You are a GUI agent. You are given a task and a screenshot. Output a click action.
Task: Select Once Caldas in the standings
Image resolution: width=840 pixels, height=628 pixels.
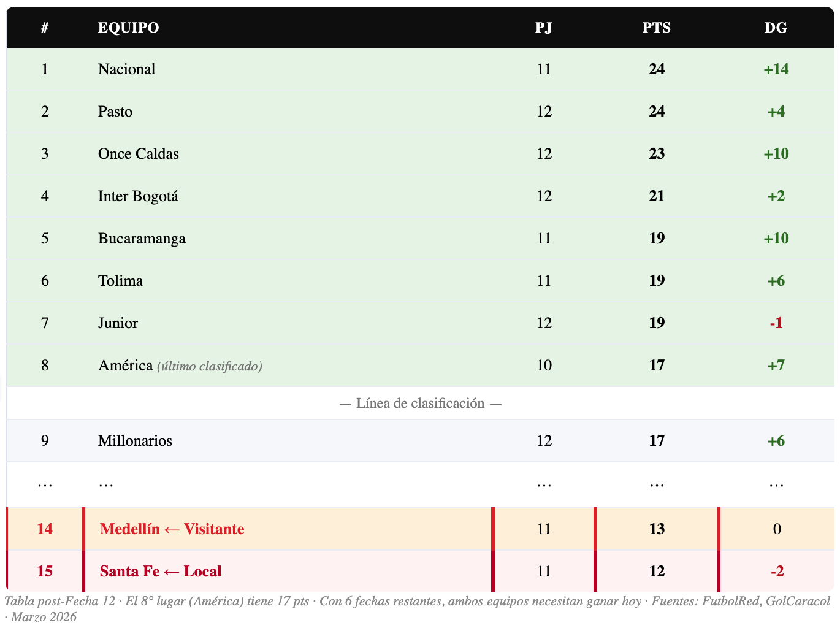pyautogui.click(x=139, y=154)
